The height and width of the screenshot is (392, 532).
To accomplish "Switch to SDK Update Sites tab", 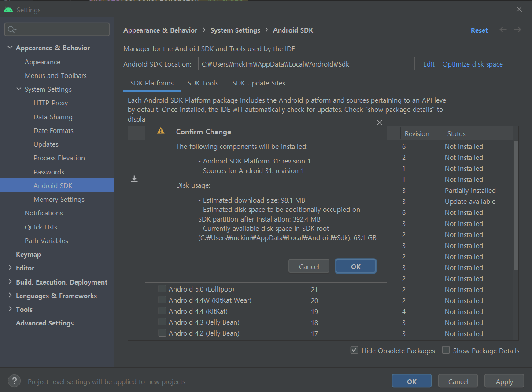I will (x=259, y=83).
